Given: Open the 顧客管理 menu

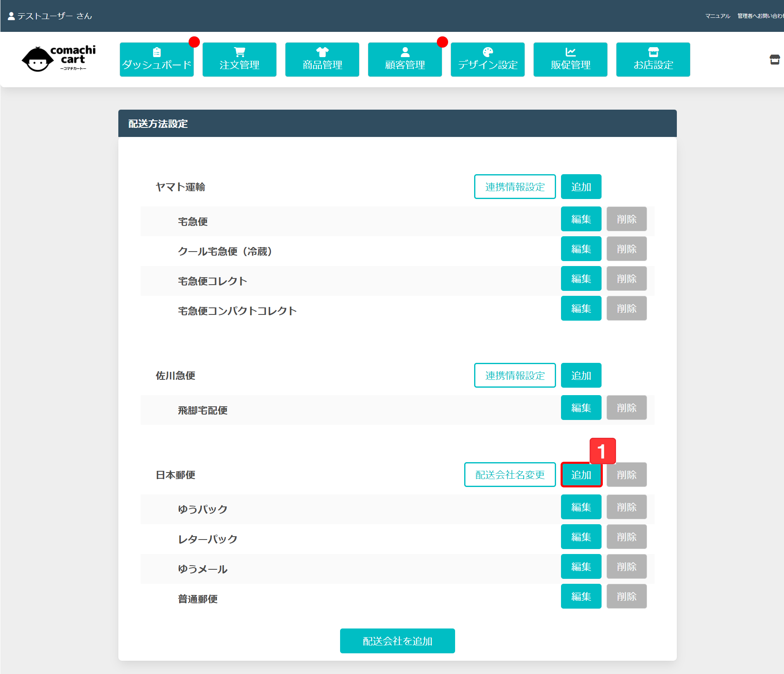Looking at the screenshot, I should 405,59.
